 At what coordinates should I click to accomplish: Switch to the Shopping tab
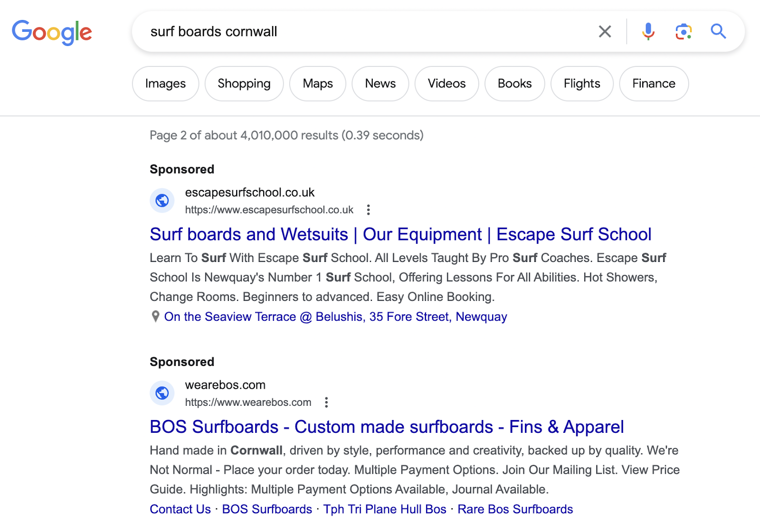244,84
